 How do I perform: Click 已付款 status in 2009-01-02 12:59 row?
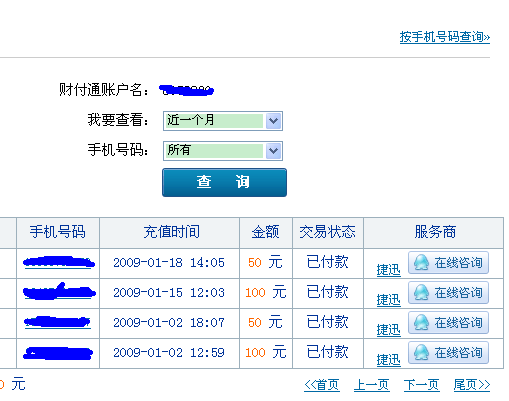point(327,352)
